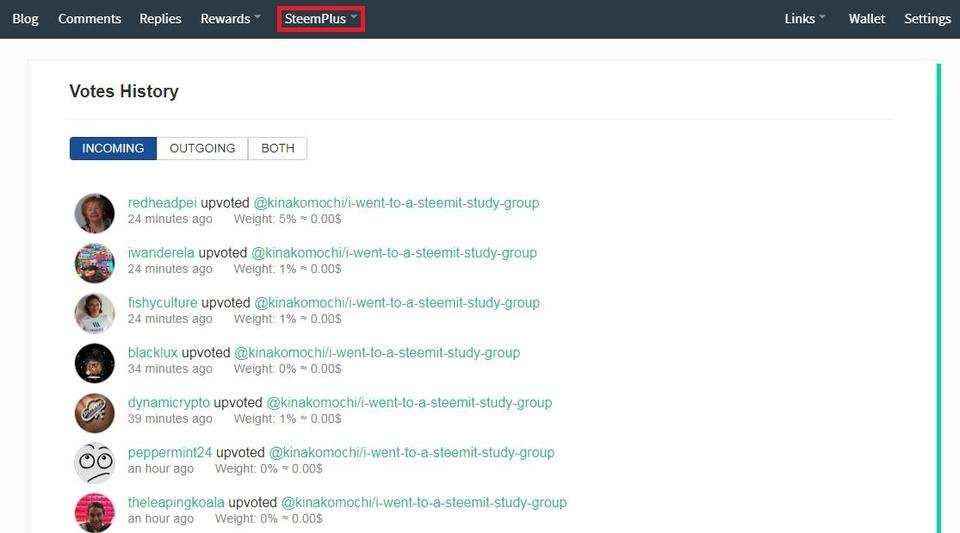960x533 pixels.
Task: Open the Wallet page
Action: [867, 19]
